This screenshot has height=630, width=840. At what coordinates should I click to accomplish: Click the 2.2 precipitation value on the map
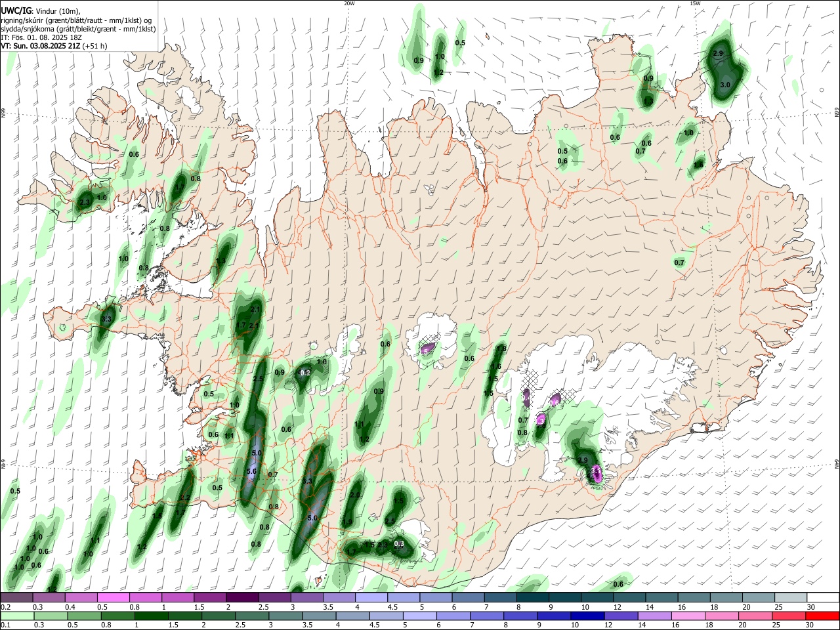[185, 498]
